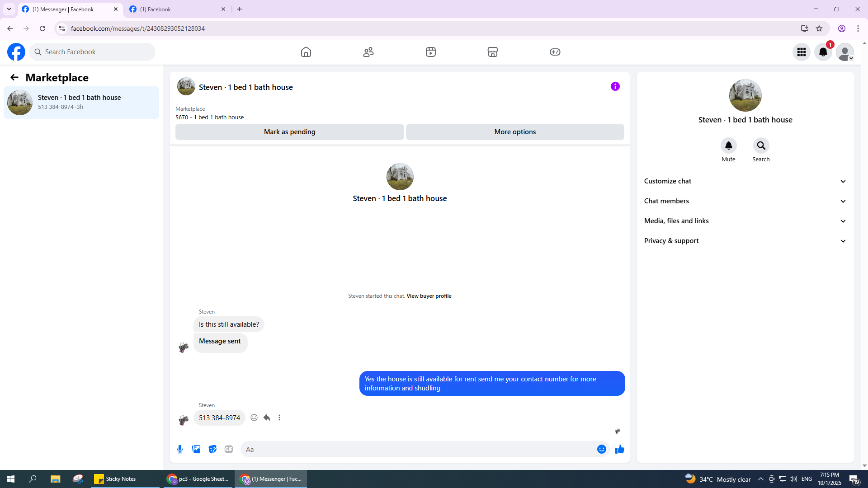Open the Friends icon in top navigation
The image size is (868, 488).
point(368,52)
